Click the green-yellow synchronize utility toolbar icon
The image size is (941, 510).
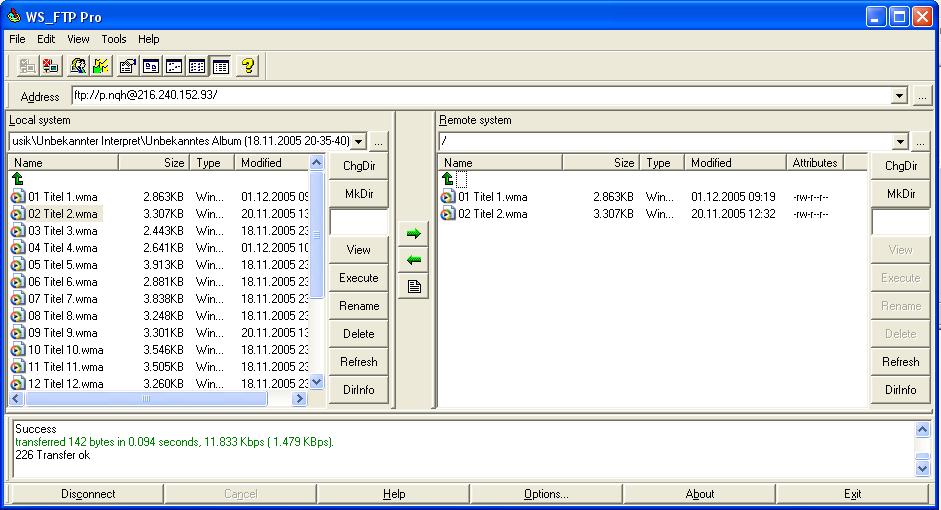click(x=101, y=66)
